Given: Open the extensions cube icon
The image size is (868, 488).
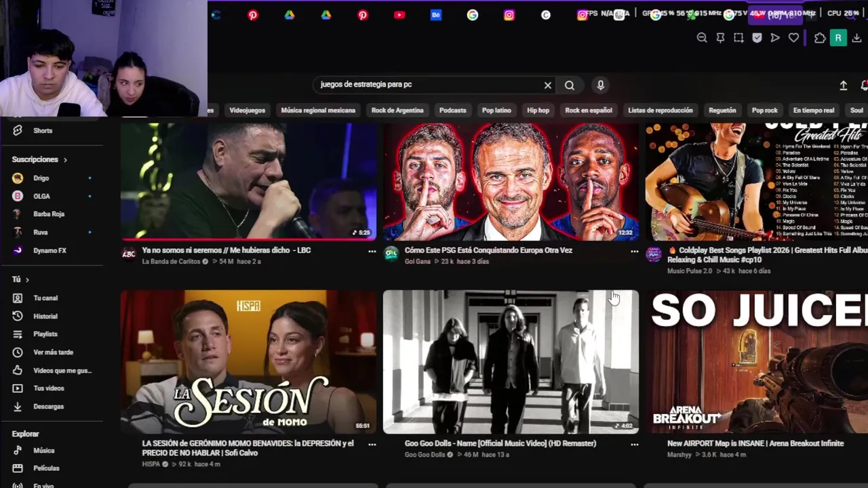Looking at the screenshot, I should (x=820, y=38).
